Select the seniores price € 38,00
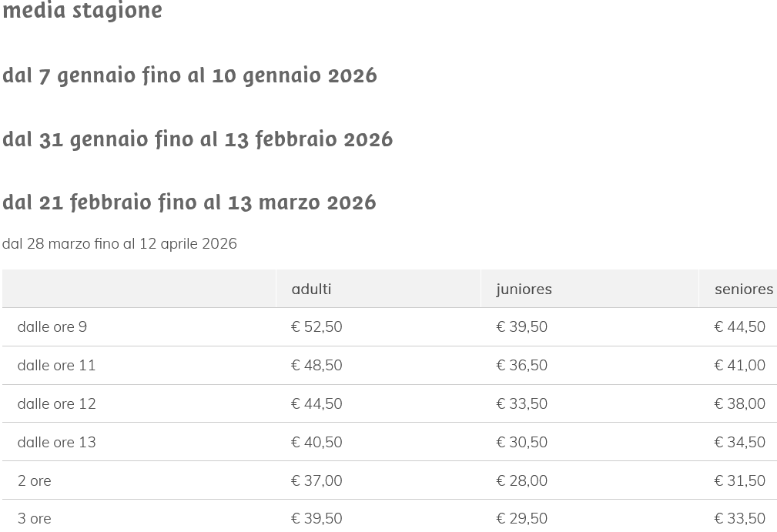777x532 pixels. (x=739, y=403)
